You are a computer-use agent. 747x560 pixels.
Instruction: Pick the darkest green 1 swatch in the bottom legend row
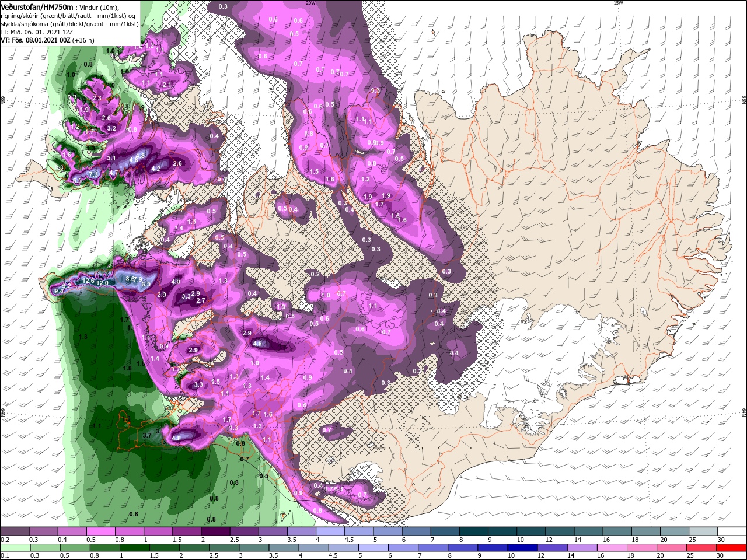[x=134, y=548]
